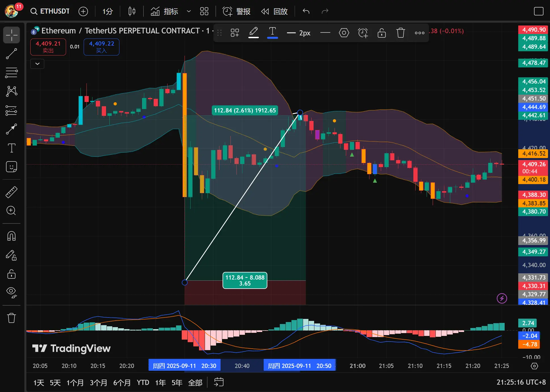Select the text tool in left sidebar

click(x=11, y=148)
